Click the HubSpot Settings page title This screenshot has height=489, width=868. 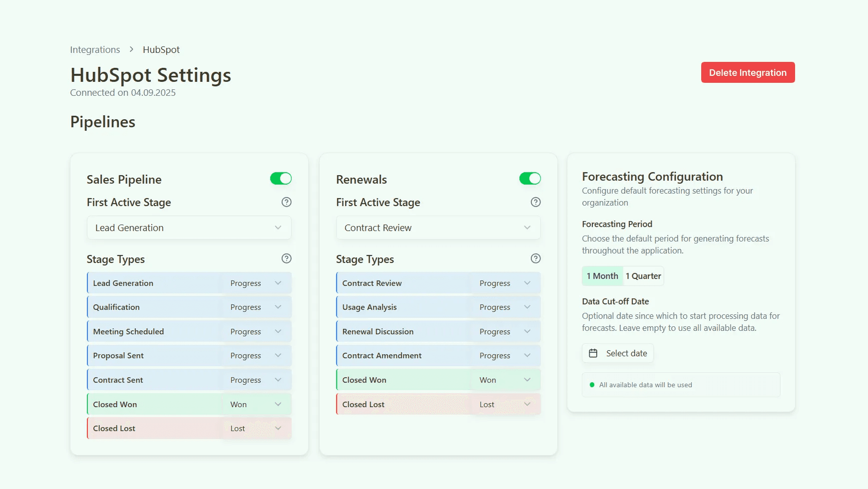pyautogui.click(x=151, y=75)
